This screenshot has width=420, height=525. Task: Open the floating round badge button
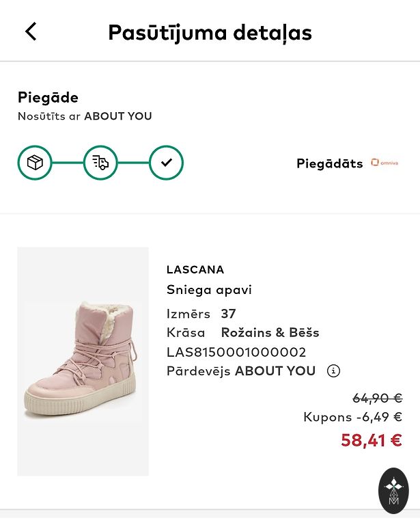393,490
